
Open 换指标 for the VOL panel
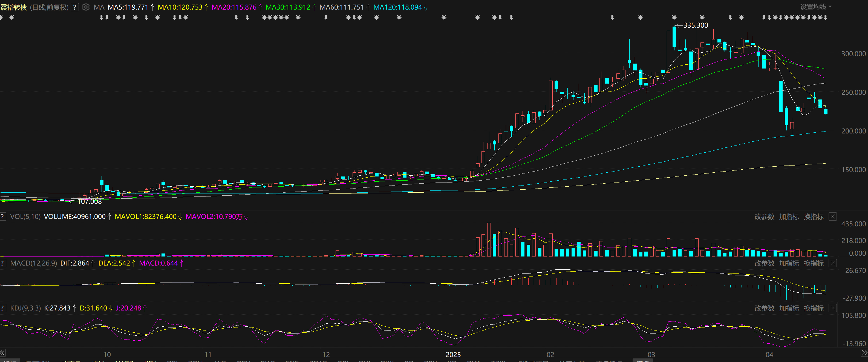tap(814, 216)
